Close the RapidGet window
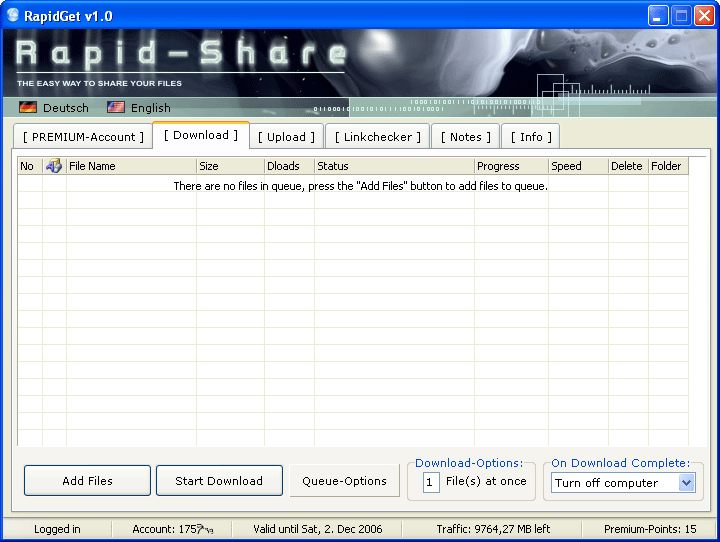720x542 pixels. click(x=704, y=16)
